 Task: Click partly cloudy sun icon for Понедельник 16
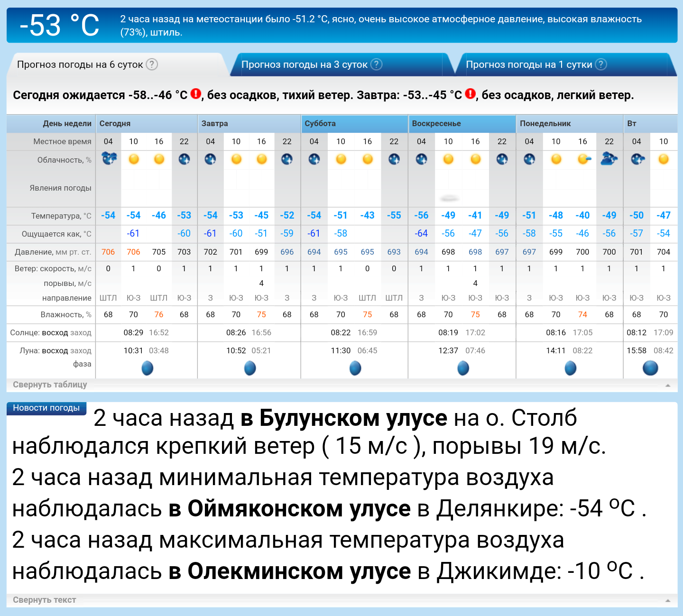pyautogui.click(x=584, y=159)
